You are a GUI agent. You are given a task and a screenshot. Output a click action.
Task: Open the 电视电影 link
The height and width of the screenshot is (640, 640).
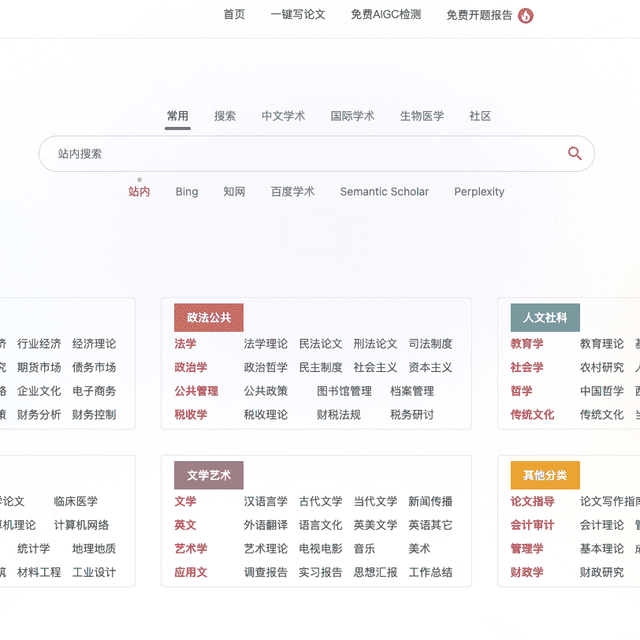[x=320, y=549]
